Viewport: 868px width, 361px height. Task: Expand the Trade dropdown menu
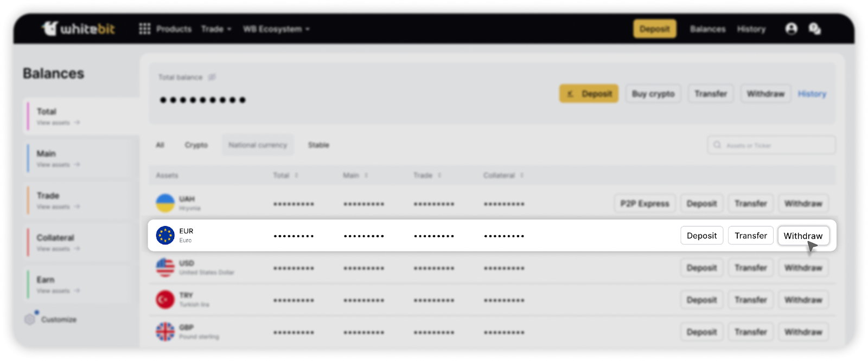216,29
